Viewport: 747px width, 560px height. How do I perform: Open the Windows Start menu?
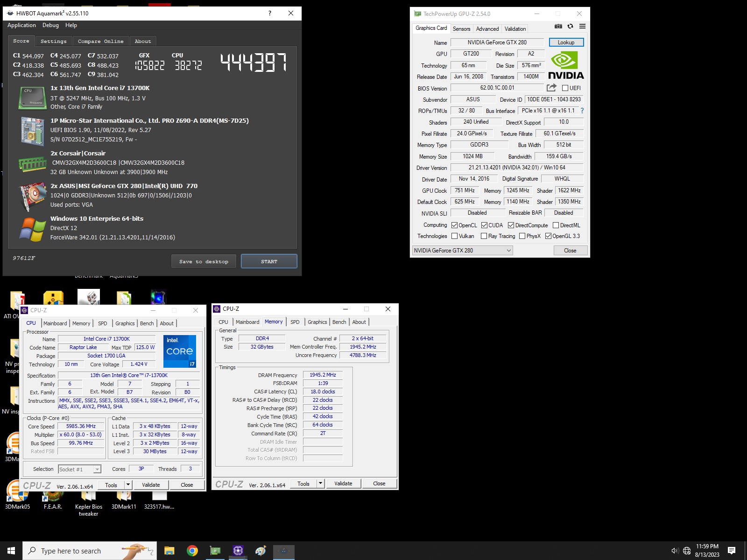click(11, 551)
